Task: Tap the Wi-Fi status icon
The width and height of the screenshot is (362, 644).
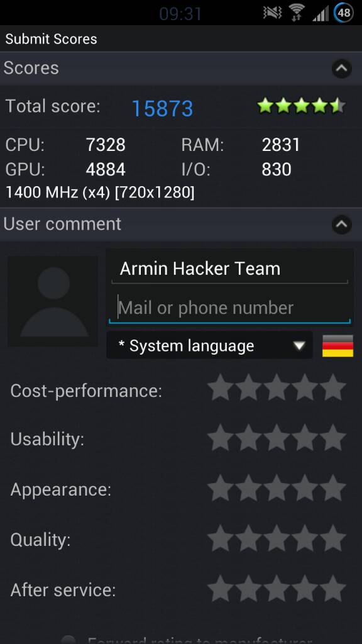Action: click(x=297, y=13)
